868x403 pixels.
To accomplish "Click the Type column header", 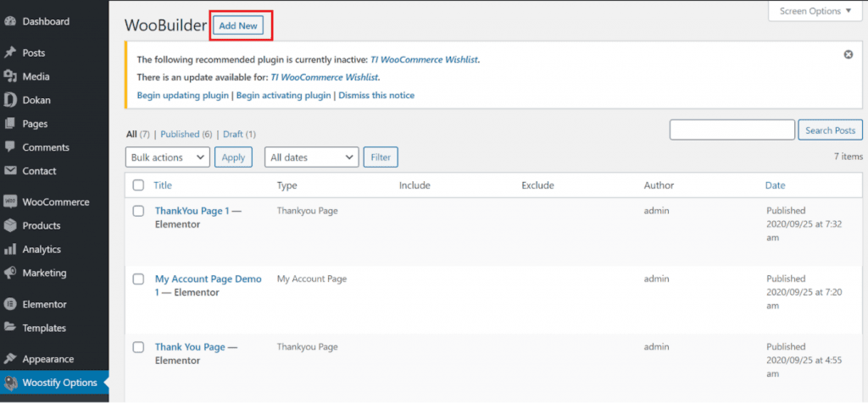I will pyautogui.click(x=287, y=185).
